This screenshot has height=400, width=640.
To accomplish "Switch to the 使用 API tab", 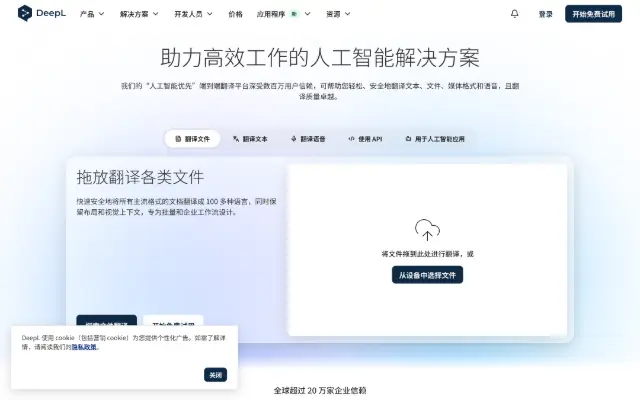I will point(365,139).
